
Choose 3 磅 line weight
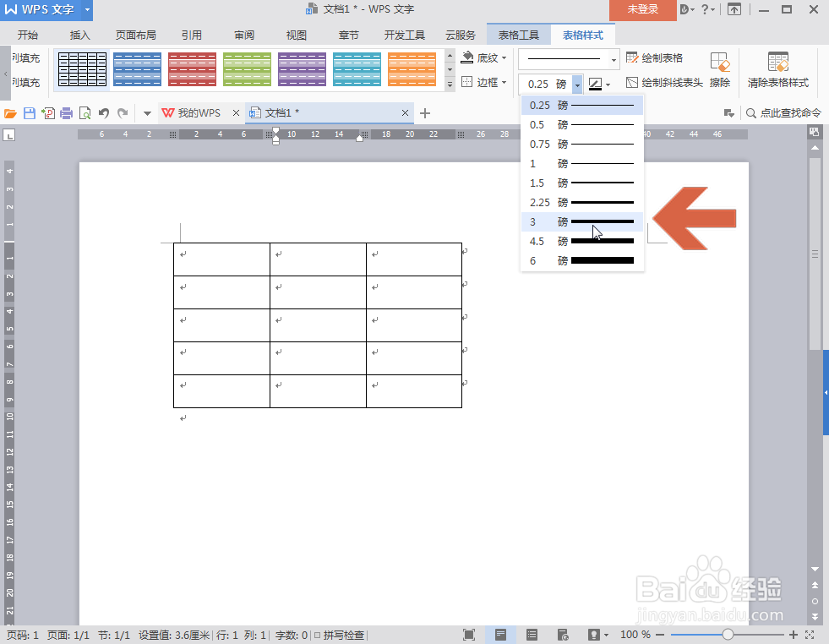[x=581, y=221]
